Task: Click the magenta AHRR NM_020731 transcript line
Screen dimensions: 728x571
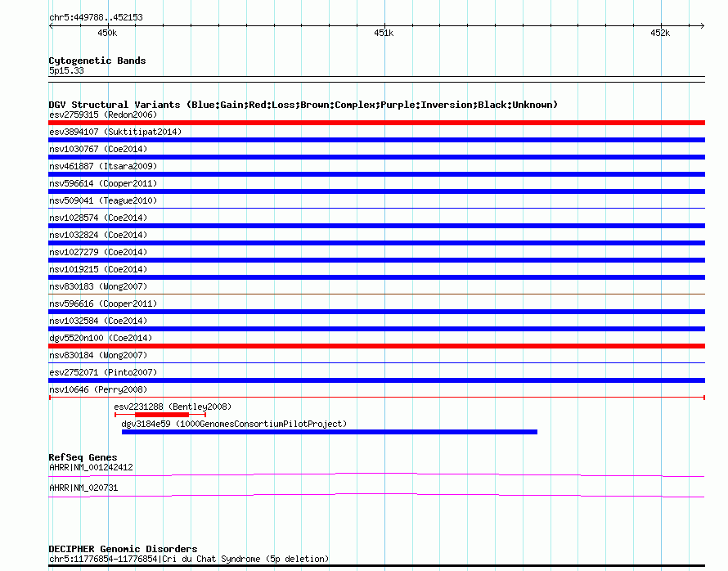Action: 376,496
